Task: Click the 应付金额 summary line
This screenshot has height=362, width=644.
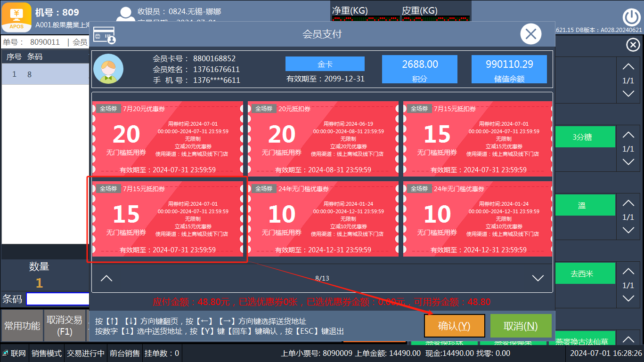Action: click(322, 302)
